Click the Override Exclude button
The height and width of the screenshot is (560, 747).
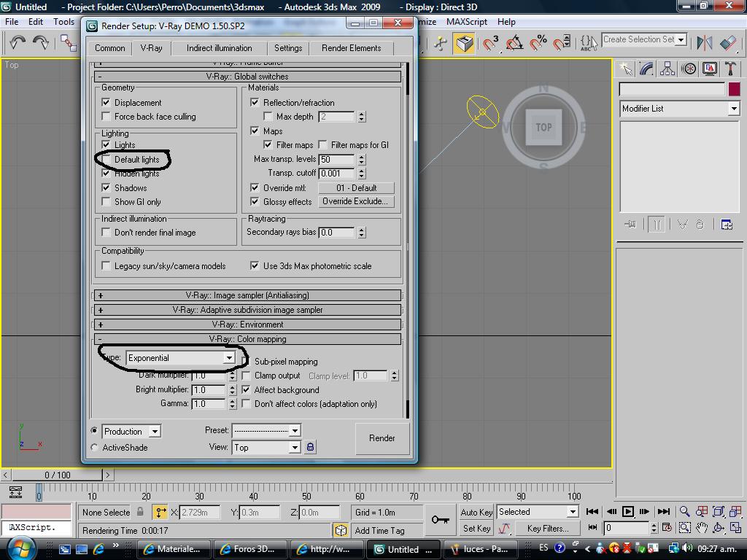point(355,201)
